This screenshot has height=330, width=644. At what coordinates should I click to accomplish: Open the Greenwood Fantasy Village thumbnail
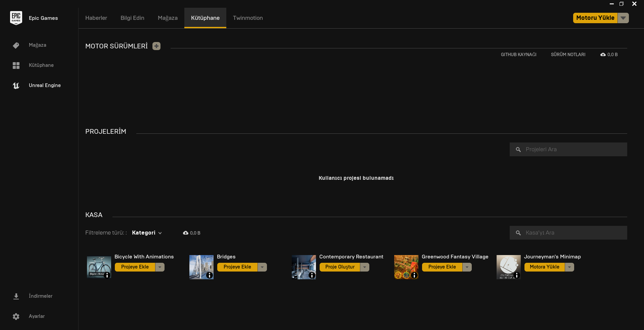pyautogui.click(x=406, y=267)
